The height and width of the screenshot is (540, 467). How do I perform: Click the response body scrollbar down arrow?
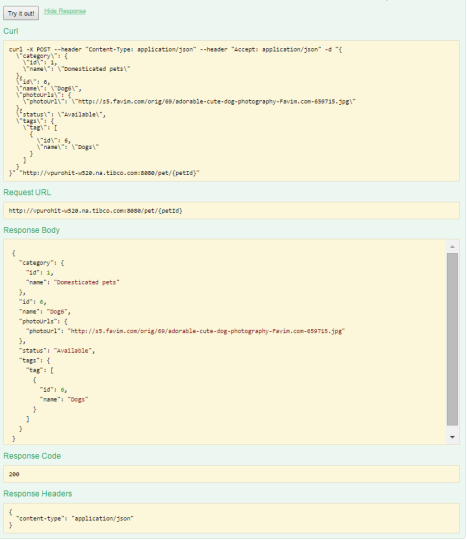(452, 437)
